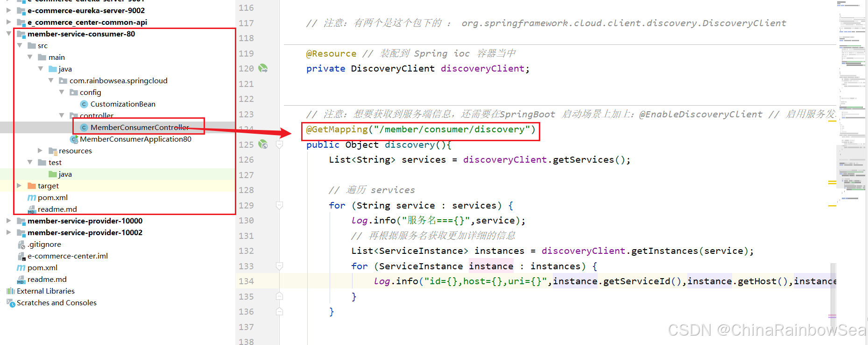Collapse the main folder arrow
This screenshot has height=345, width=868.
tap(30, 57)
